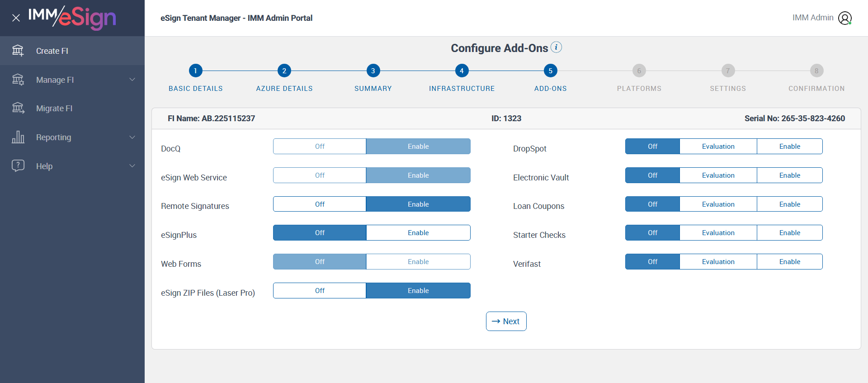
Task: Click the Next button
Action: [506, 322]
